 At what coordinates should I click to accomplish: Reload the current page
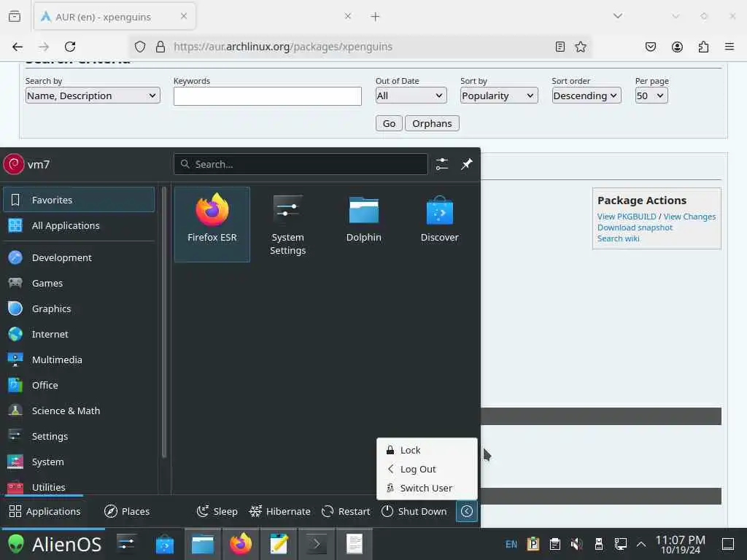[x=70, y=47]
